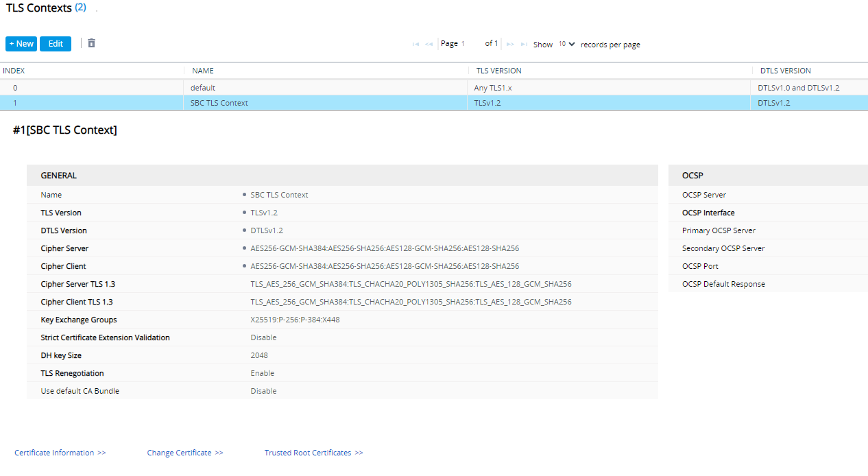This screenshot has width=868, height=476.
Task: Add a new TLS context
Action: 21,44
